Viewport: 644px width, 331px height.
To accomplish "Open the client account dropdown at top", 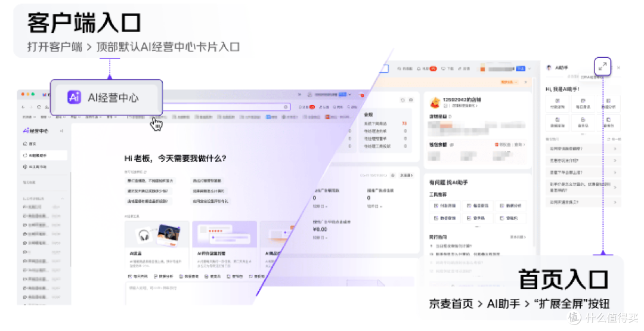I will [329, 94].
